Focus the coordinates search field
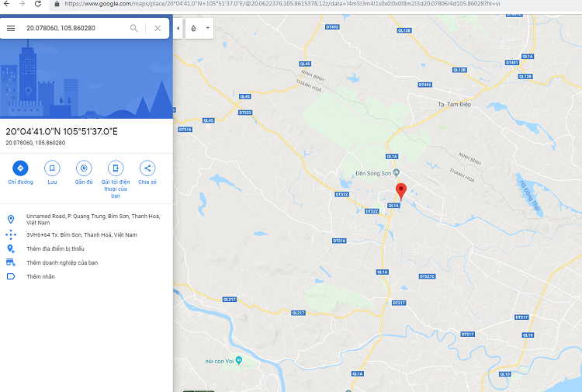Image resolution: width=582 pixels, height=392 pixels. tap(74, 28)
